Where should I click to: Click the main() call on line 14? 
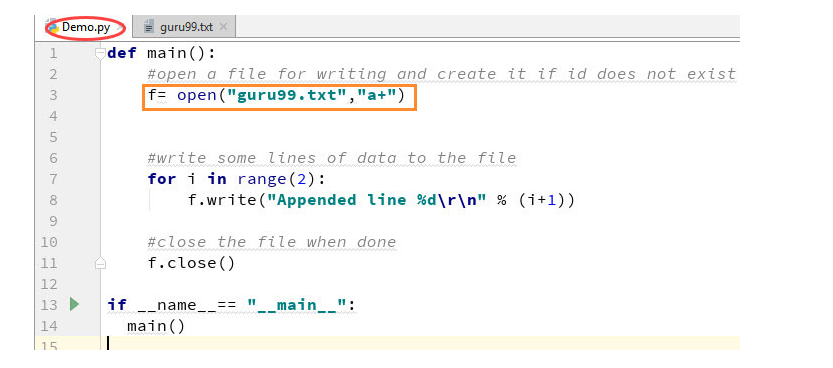click(156, 326)
